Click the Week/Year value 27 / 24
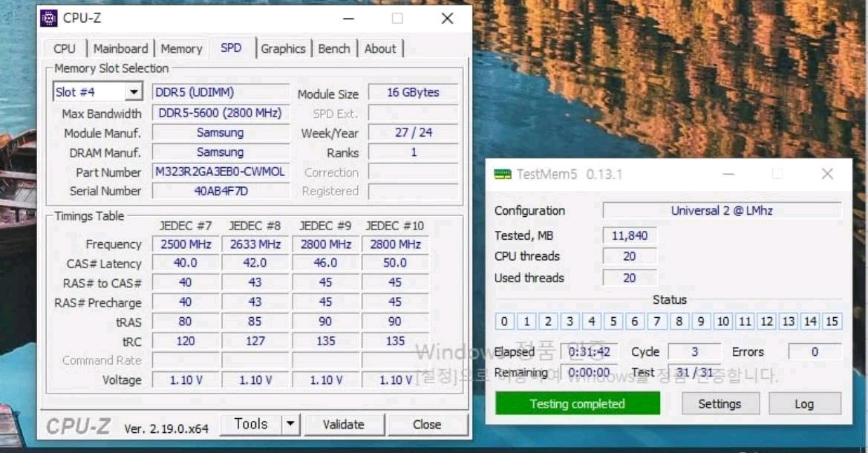The image size is (868, 453). click(413, 133)
